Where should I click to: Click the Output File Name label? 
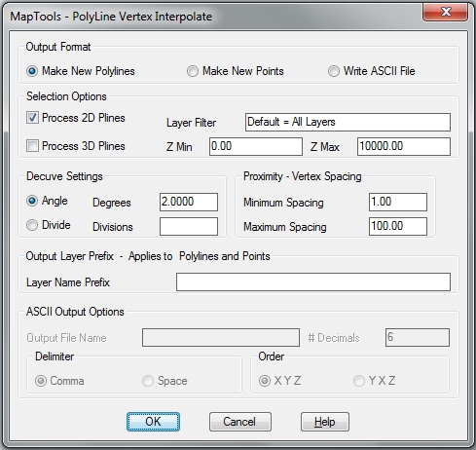tap(66, 338)
